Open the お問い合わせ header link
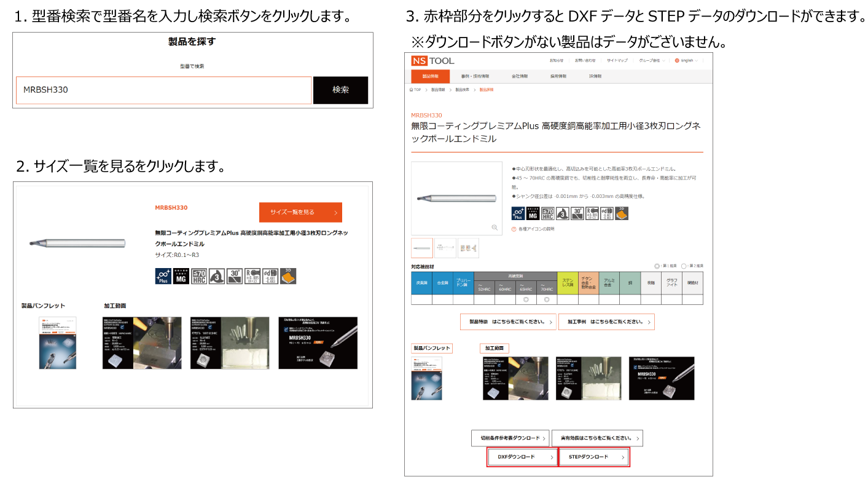This screenshot has height=482, width=868. pos(585,60)
